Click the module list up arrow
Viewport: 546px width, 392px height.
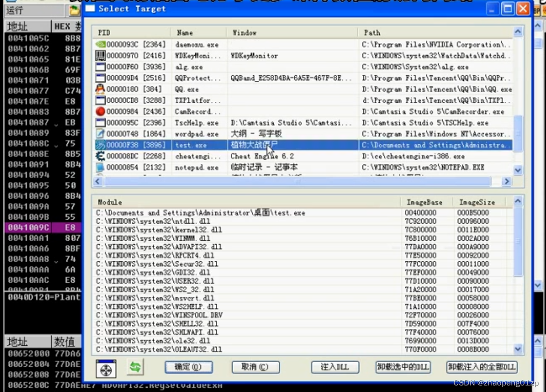point(518,201)
